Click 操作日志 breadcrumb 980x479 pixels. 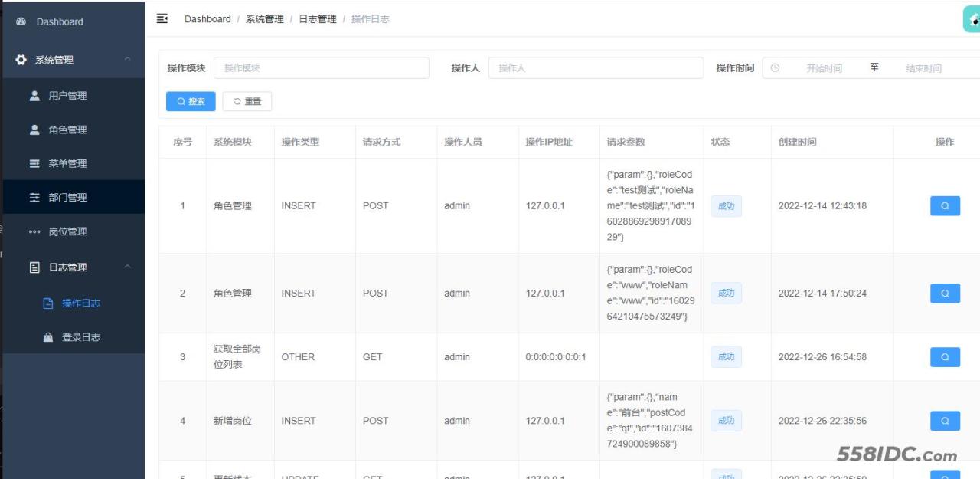[x=371, y=19]
